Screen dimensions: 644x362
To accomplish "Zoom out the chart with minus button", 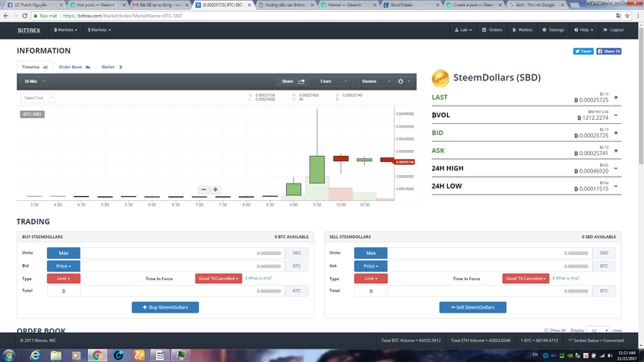I will [x=203, y=189].
